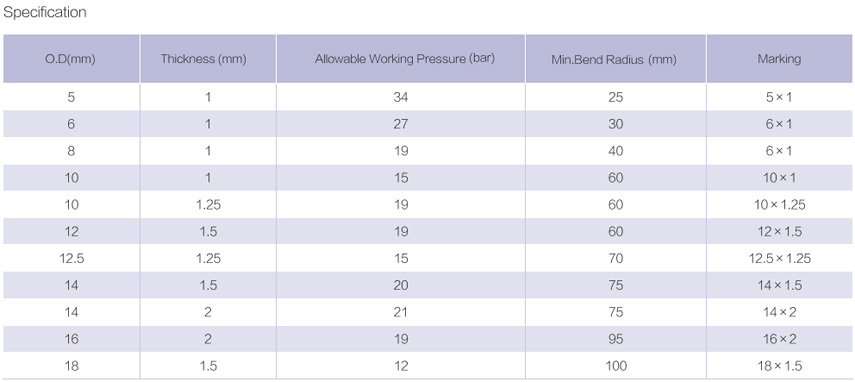This screenshot has height=382, width=855.
Task: Select the 12.5 × 1.25 marking cell
Action: [x=779, y=258]
